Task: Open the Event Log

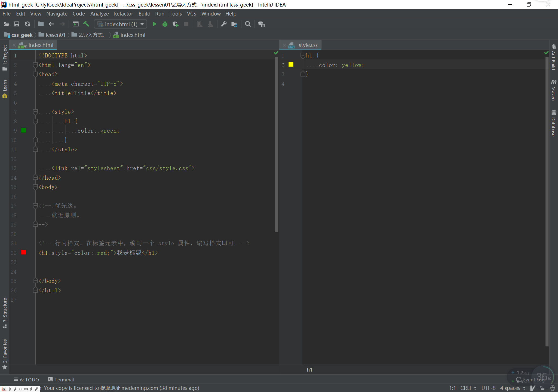Action: pyautogui.click(x=531, y=380)
